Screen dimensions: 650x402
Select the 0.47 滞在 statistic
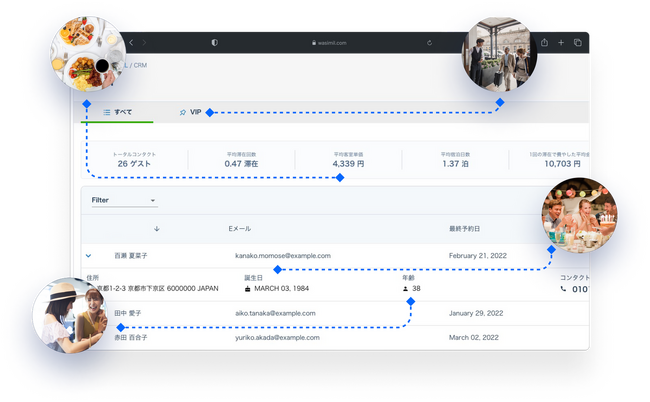pyautogui.click(x=241, y=164)
